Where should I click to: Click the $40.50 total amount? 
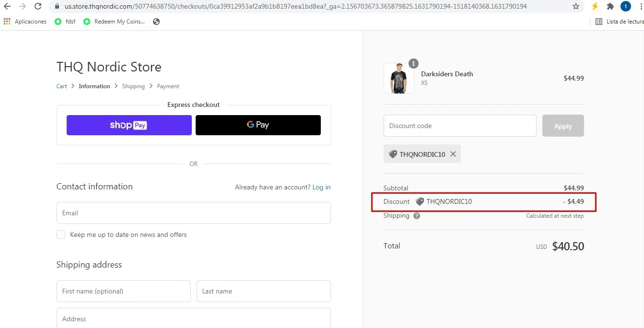[x=568, y=246]
